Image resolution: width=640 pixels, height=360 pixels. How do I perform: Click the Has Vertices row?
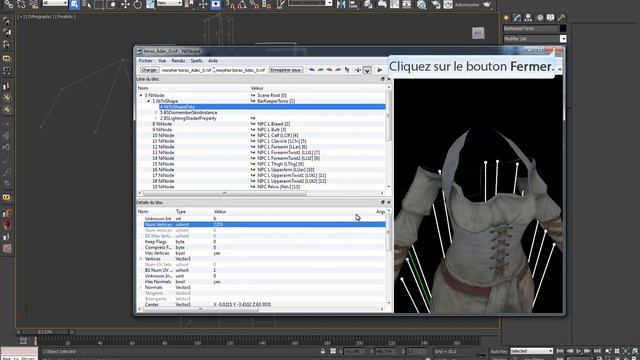tap(262, 253)
